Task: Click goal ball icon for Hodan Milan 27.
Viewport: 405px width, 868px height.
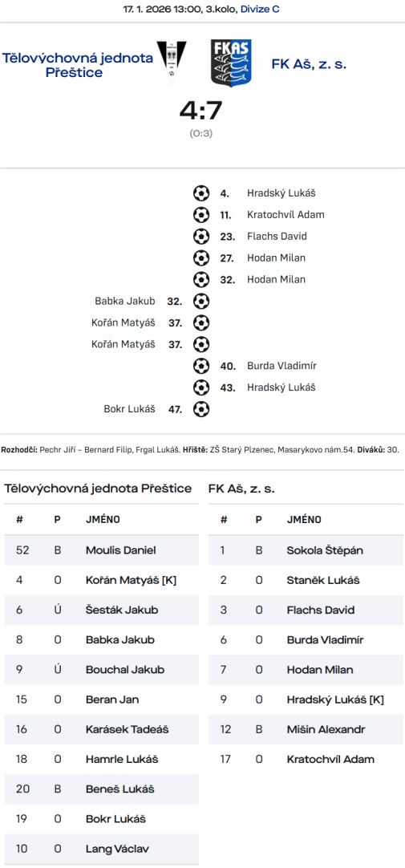Action: click(x=201, y=258)
